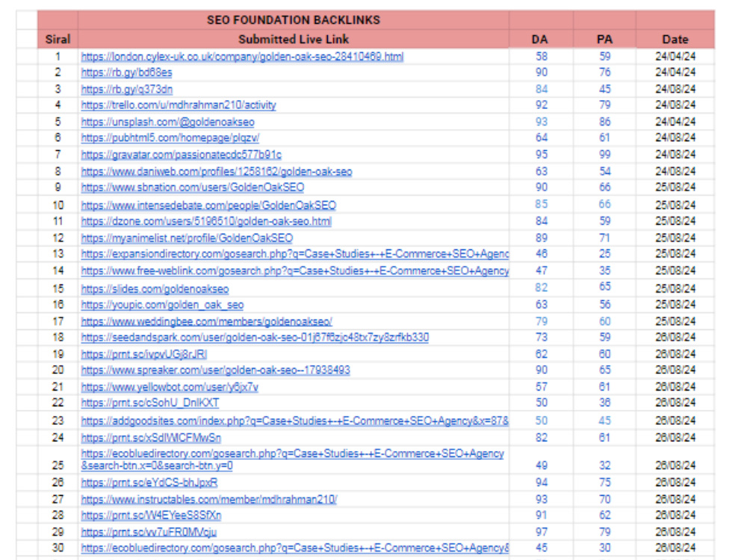The height and width of the screenshot is (560, 747).
Task: Open the dzone.com users link
Action: click(x=206, y=222)
